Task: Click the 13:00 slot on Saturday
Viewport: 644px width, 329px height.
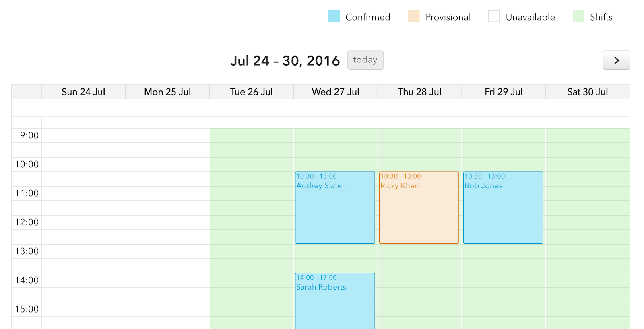Action: tap(588, 251)
